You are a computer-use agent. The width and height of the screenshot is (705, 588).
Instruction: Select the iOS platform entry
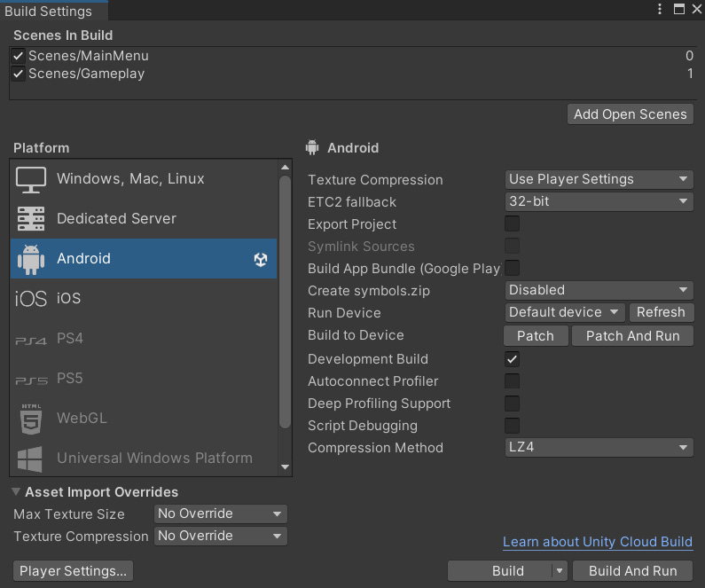tap(144, 299)
